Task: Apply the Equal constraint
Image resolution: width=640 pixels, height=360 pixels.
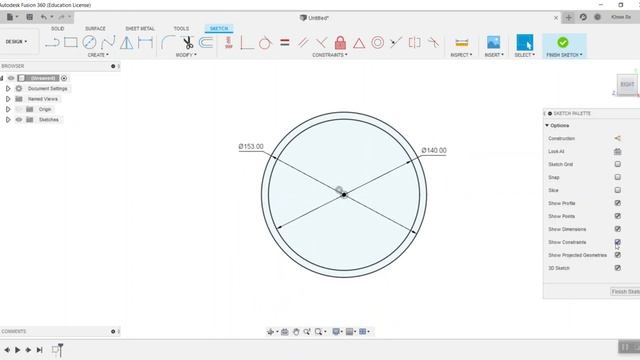Action: (285, 42)
